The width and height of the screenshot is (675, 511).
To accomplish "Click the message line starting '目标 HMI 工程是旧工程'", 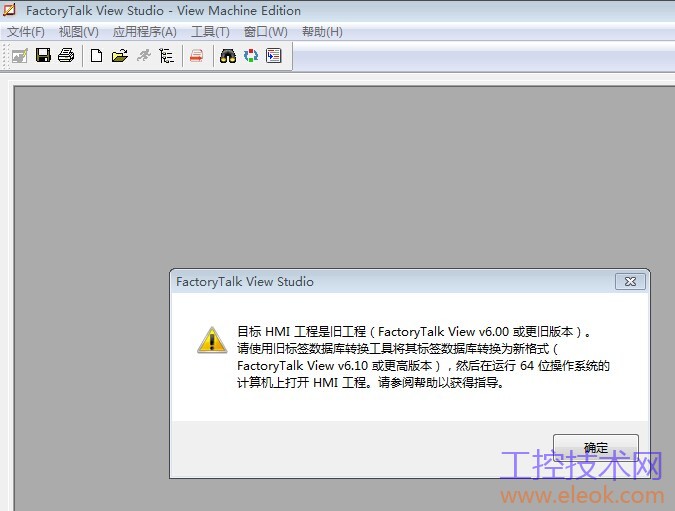I will tap(414, 331).
